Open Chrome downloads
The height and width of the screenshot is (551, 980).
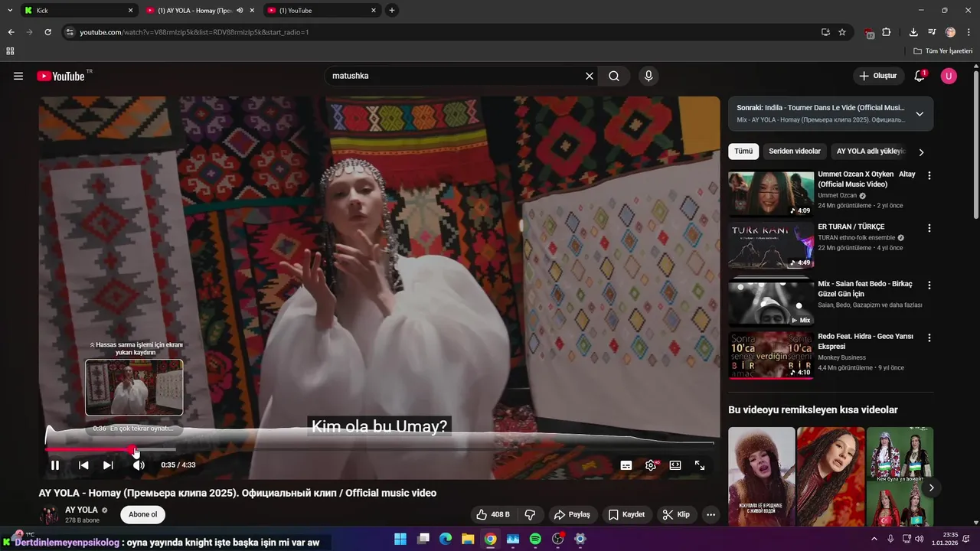(x=913, y=32)
